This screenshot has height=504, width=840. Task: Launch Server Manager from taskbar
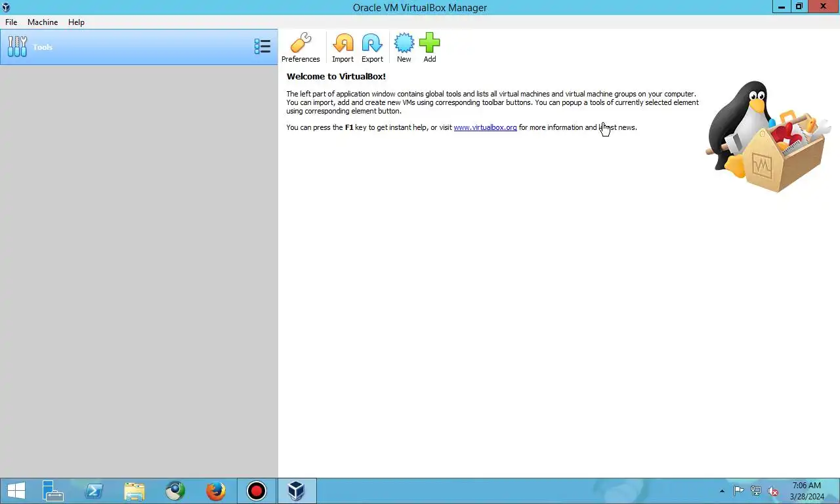(52, 491)
